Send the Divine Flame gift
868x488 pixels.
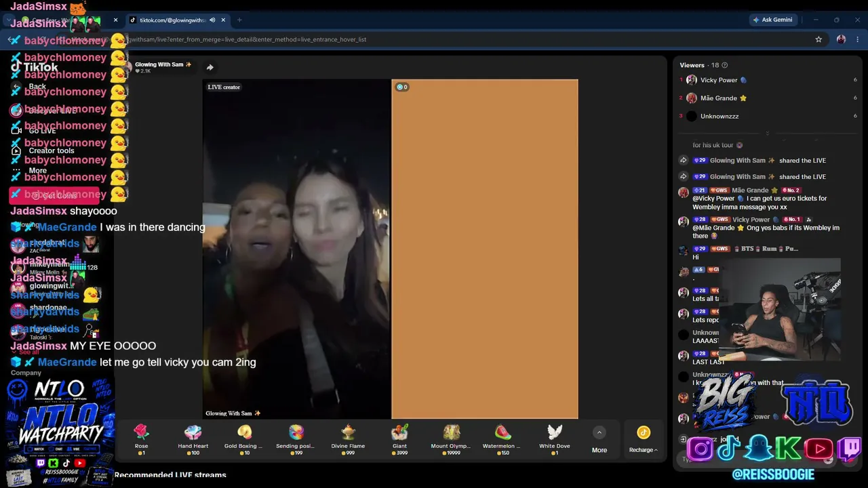tap(348, 439)
